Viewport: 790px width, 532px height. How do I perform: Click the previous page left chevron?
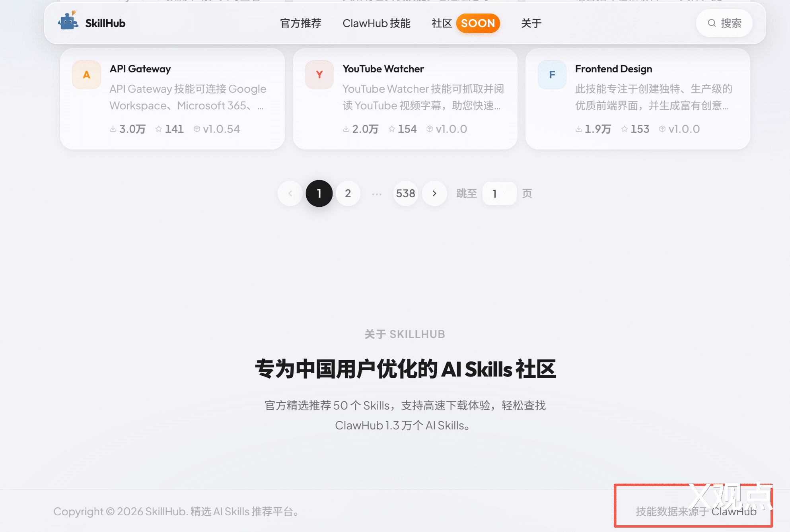click(x=290, y=194)
